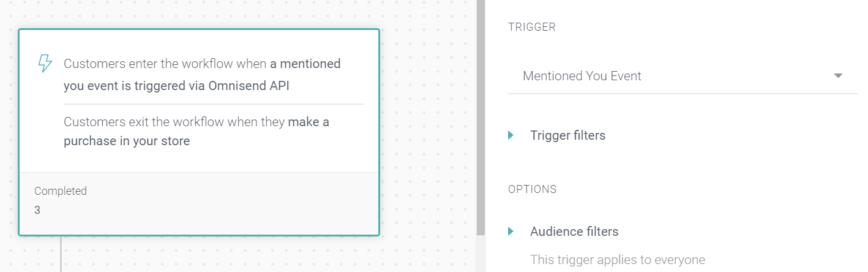Click the connector line below the trigger card

pos(61,254)
